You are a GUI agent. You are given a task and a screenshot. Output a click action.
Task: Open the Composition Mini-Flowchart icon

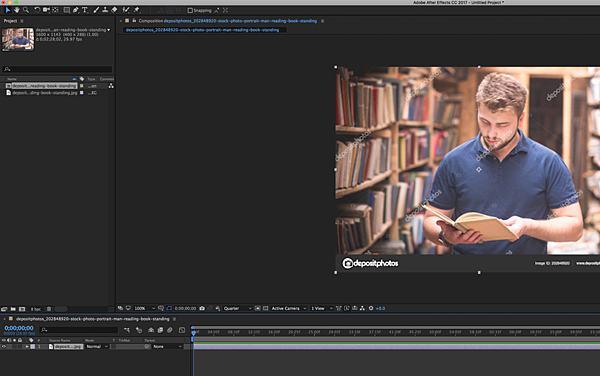(127, 330)
